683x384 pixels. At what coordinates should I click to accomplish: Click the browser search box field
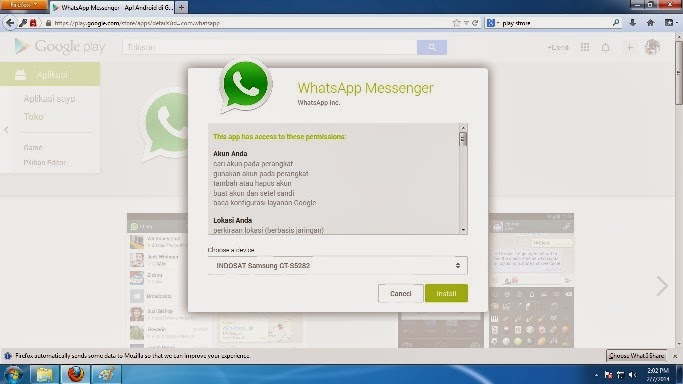pos(555,23)
